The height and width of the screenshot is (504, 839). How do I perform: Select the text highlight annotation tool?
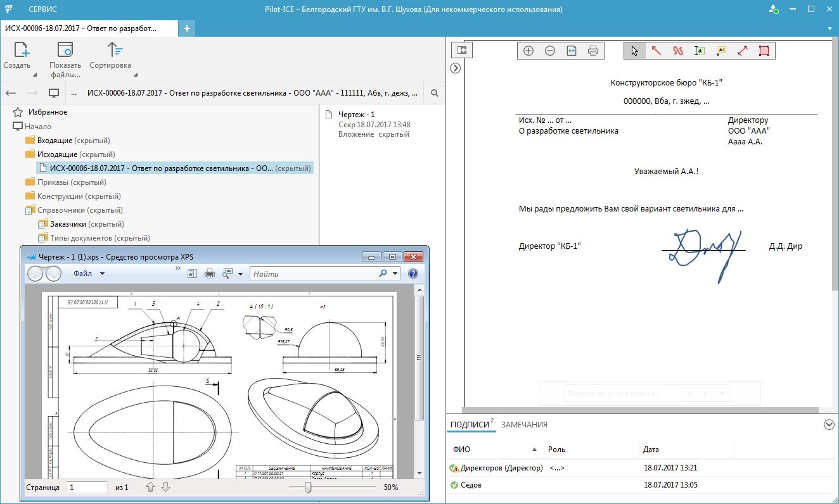(x=700, y=51)
